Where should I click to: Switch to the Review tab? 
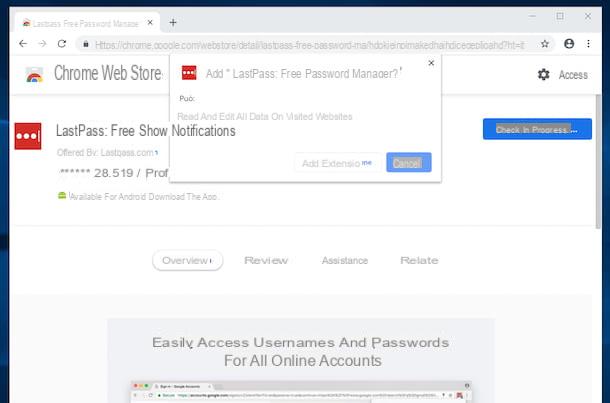(266, 260)
